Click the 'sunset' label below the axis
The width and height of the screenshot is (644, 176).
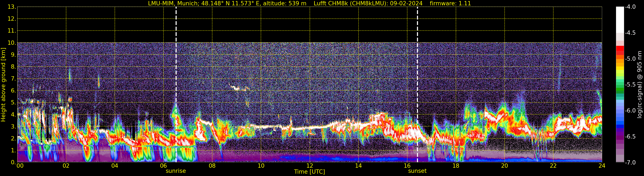coord(417,171)
